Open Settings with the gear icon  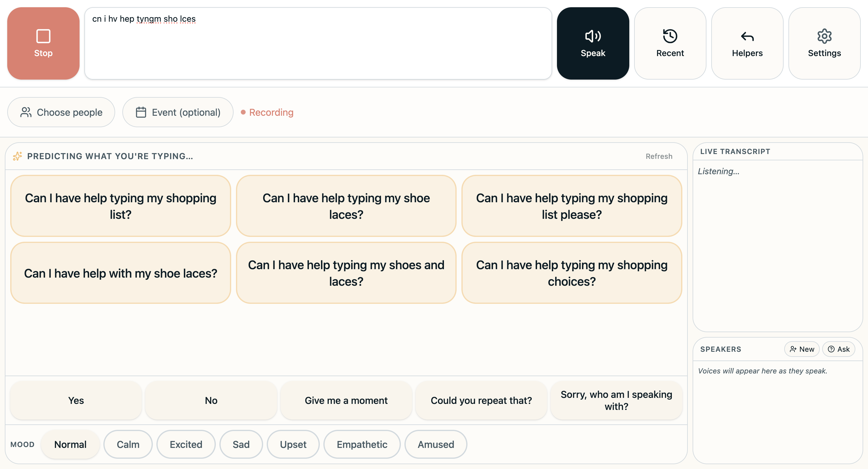[824, 43]
